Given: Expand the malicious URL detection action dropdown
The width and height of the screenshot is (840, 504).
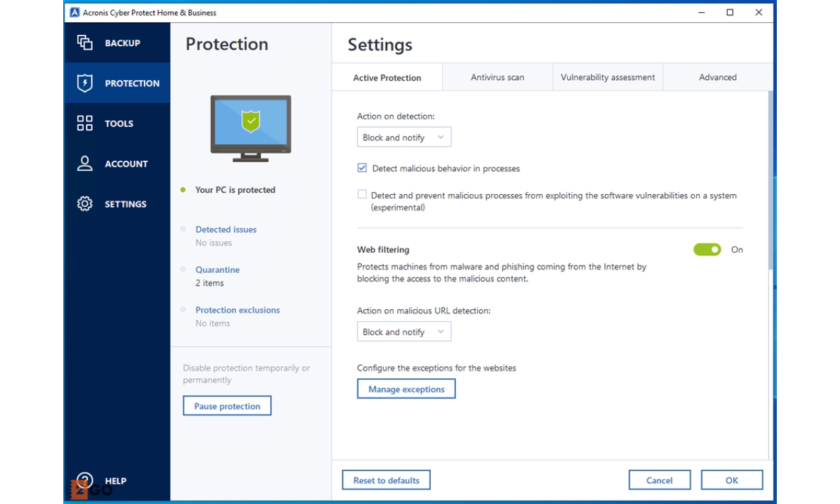Looking at the screenshot, I should 404,332.
